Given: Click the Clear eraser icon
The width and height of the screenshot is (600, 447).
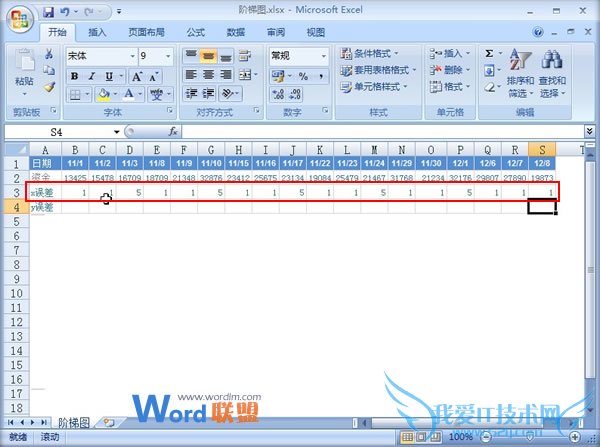Looking at the screenshot, I should click(489, 88).
